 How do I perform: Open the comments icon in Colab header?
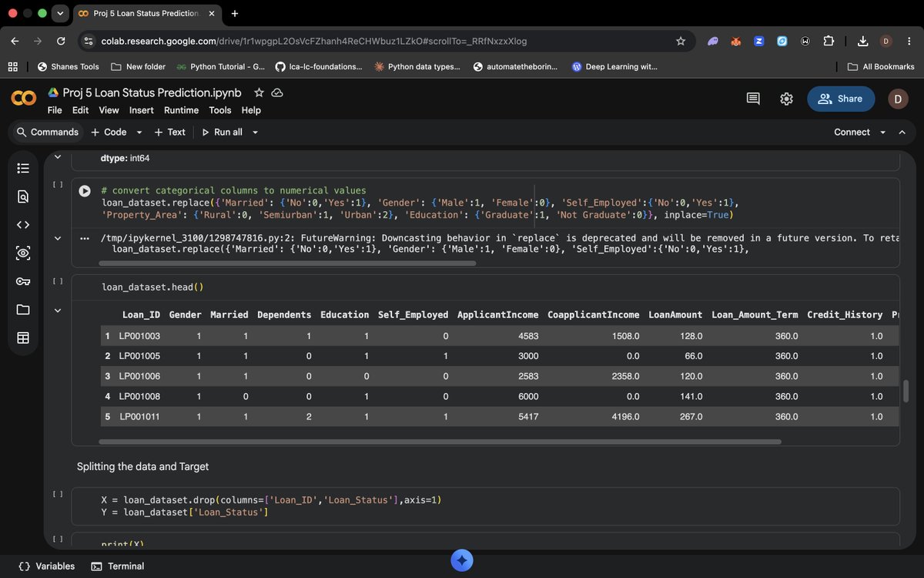[x=753, y=99]
